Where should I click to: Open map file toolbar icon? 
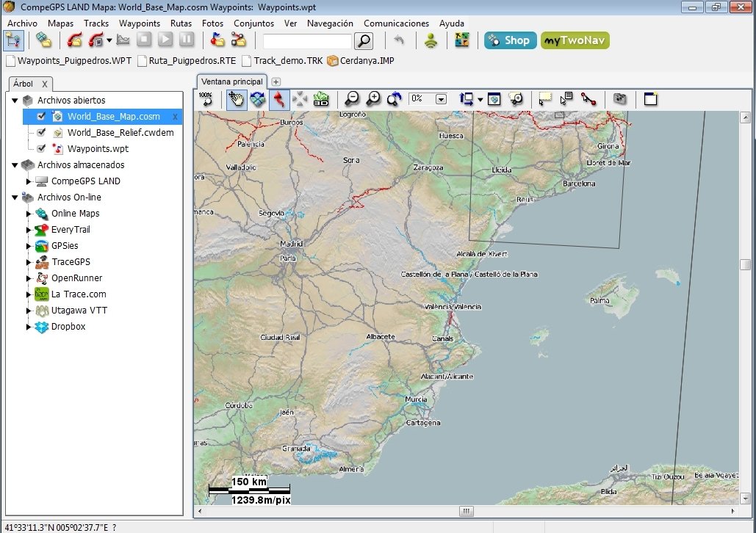(x=44, y=40)
